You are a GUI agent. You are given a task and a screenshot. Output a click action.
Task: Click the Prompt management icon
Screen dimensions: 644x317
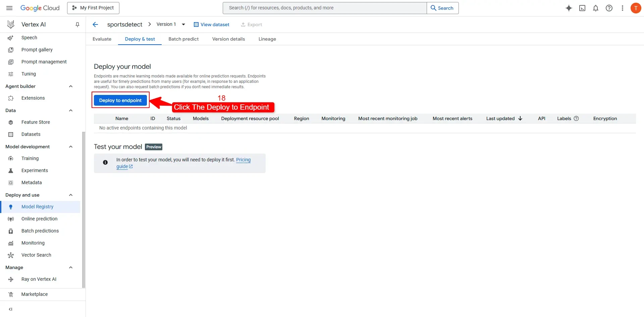click(11, 62)
